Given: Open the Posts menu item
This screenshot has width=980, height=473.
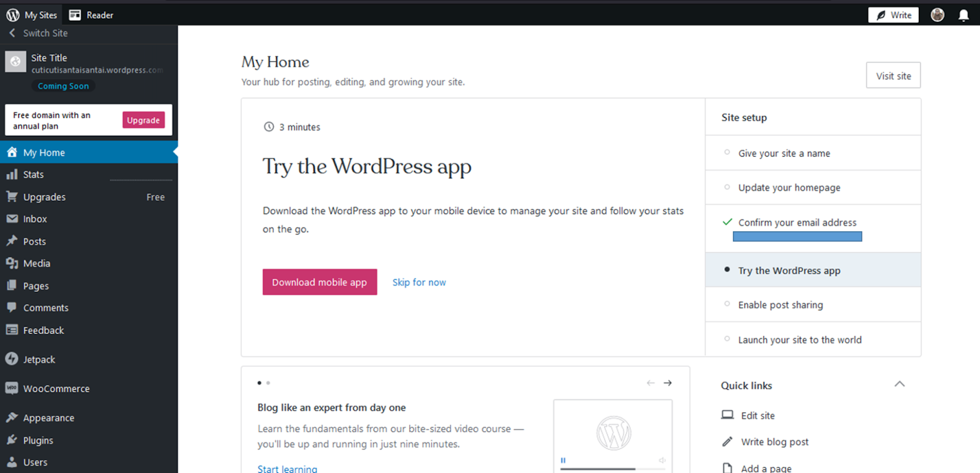Looking at the screenshot, I should 89,241.
